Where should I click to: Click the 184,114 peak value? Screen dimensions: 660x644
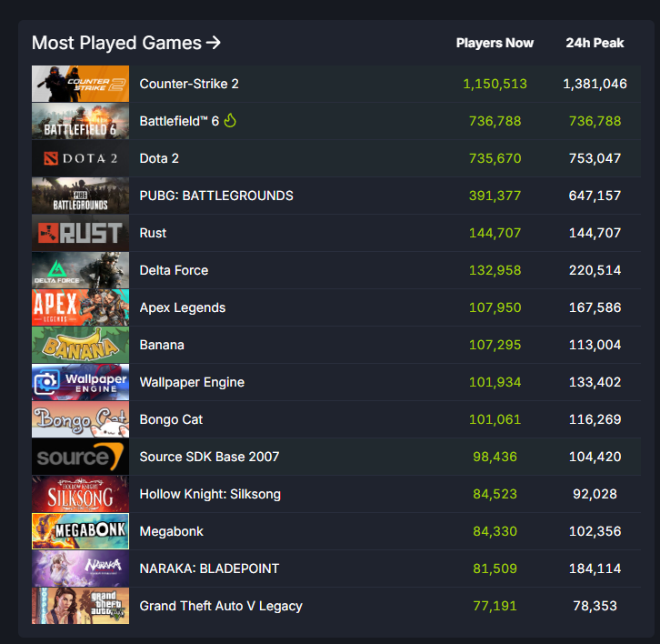(595, 569)
